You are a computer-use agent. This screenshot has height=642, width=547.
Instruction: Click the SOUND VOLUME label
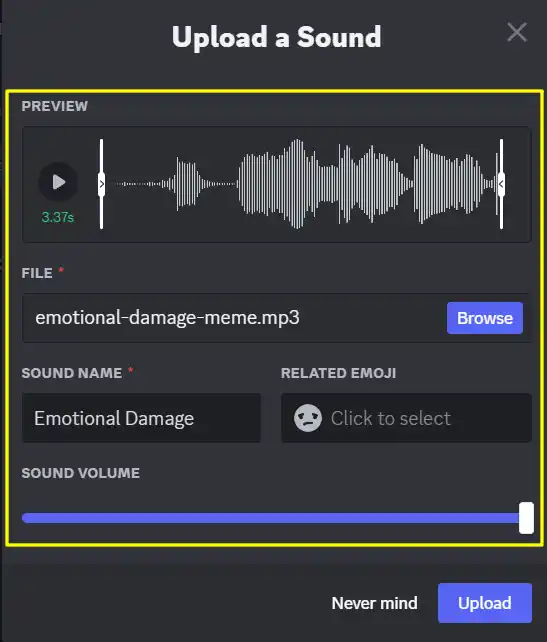[x=81, y=473]
